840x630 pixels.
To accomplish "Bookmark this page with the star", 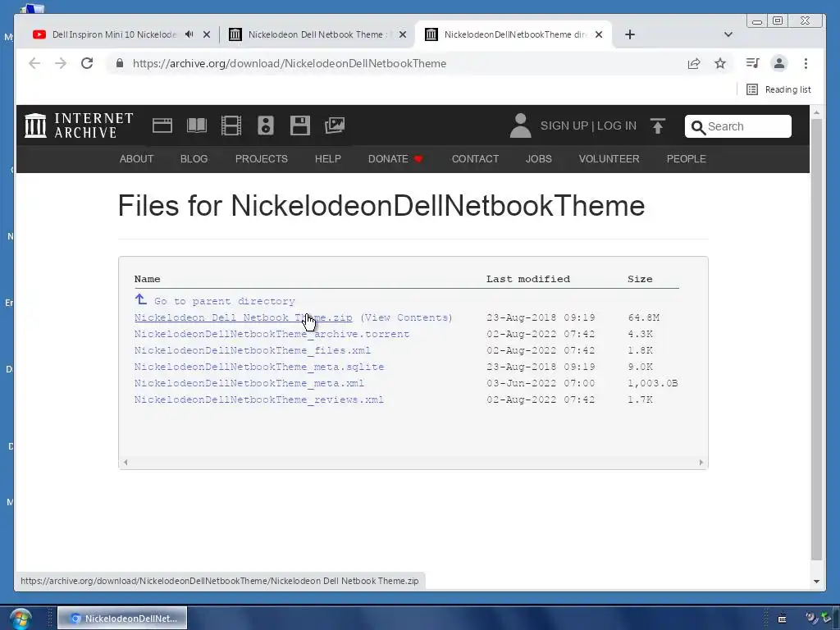I will 720,63.
